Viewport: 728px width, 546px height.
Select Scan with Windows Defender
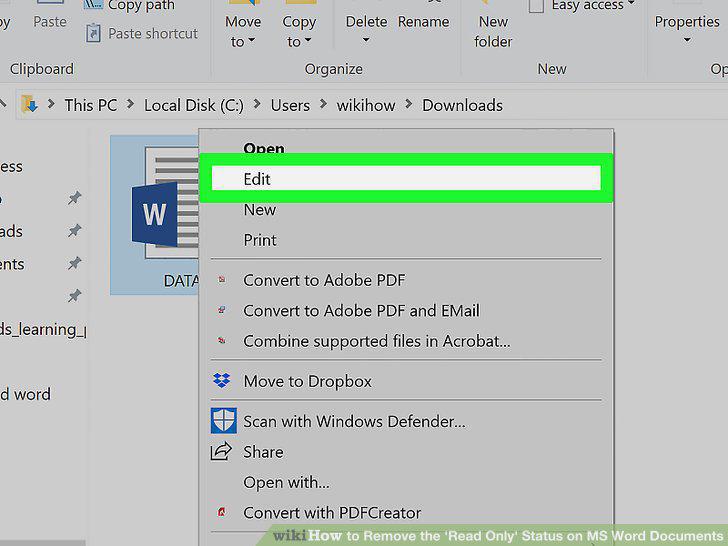tap(354, 421)
